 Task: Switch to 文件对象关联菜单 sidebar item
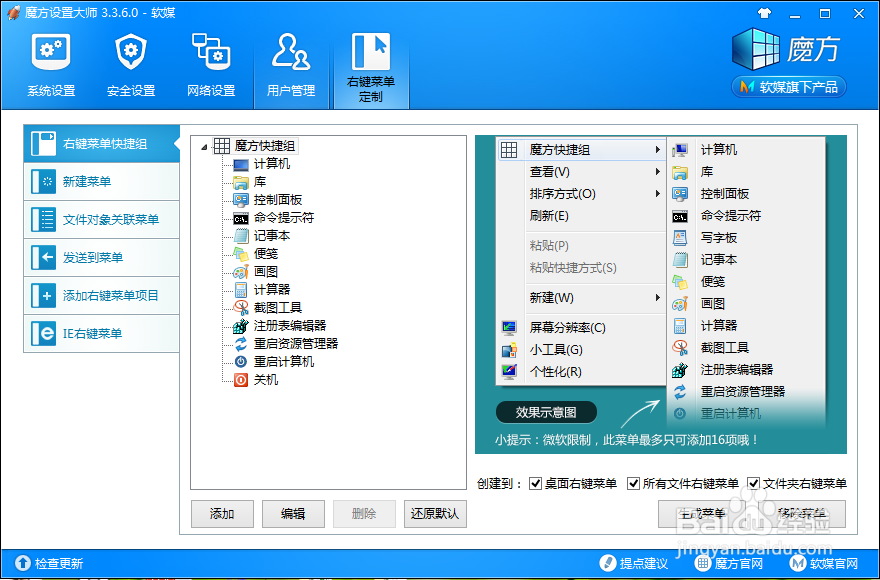[x=102, y=220]
